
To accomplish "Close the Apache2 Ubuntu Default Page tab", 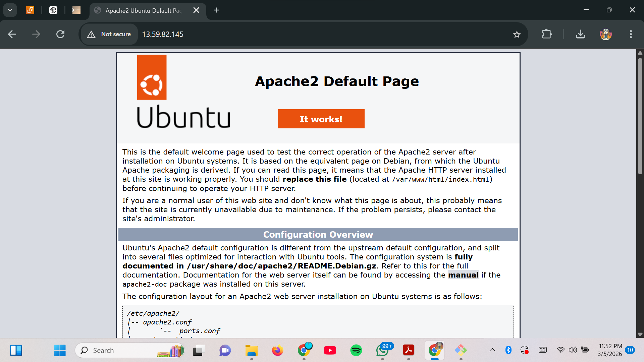I will 196,10.
